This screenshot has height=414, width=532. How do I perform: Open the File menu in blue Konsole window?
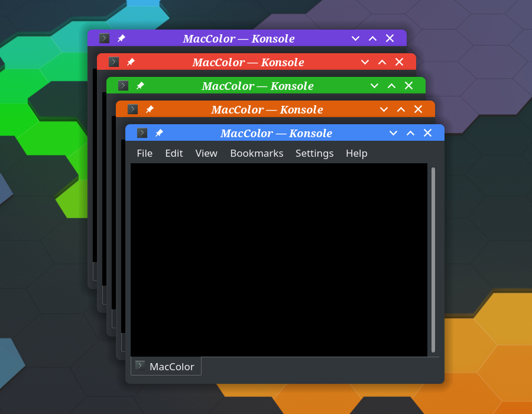click(145, 153)
